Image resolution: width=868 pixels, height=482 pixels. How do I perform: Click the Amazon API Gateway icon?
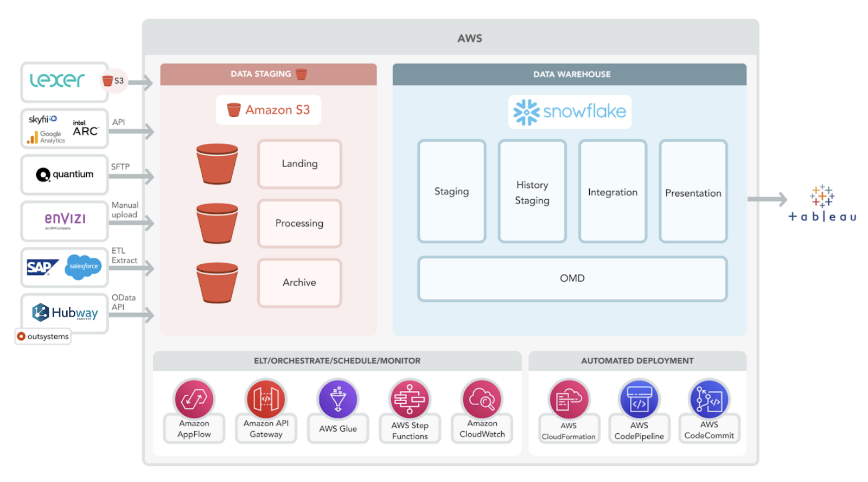tap(266, 399)
